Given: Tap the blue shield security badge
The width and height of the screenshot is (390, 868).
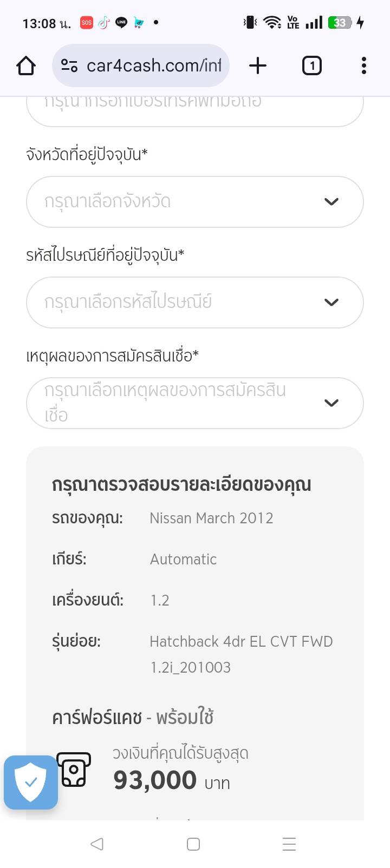Looking at the screenshot, I should [31, 782].
